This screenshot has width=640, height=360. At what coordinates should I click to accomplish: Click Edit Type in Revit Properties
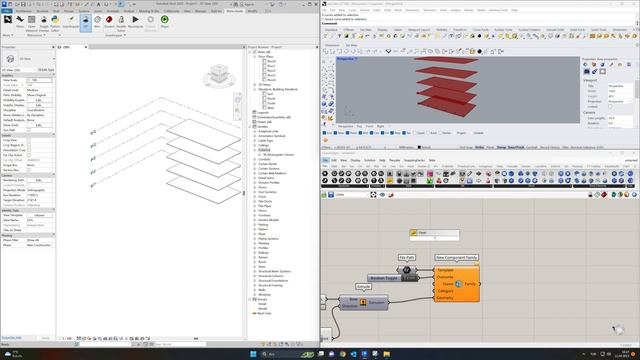pyautogui.click(x=46, y=70)
